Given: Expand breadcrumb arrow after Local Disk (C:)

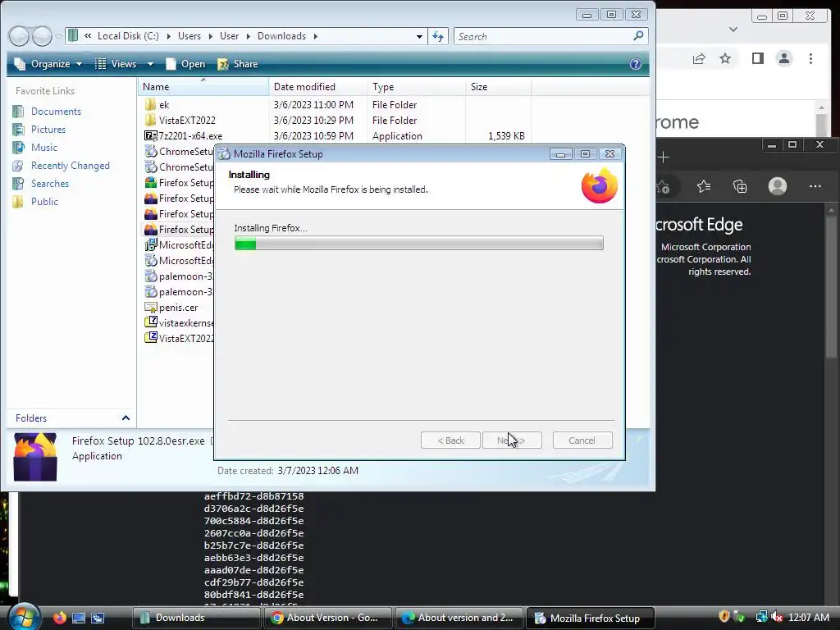Looking at the screenshot, I should click(x=168, y=36).
